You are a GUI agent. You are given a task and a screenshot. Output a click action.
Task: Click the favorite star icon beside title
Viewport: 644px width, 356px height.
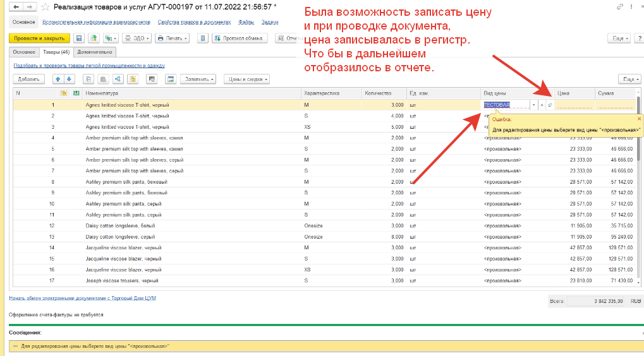[x=44, y=8]
